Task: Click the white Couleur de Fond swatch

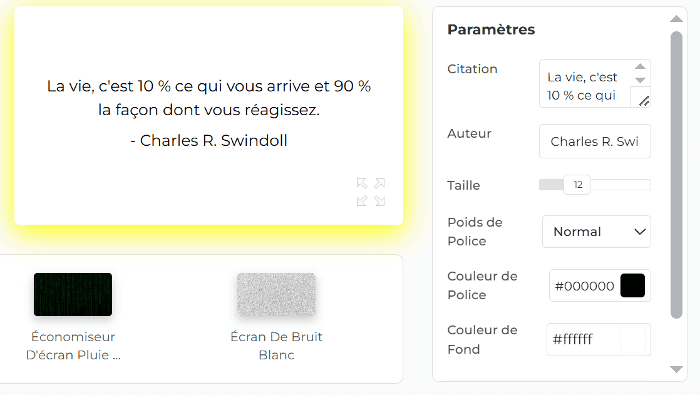Action: (633, 340)
